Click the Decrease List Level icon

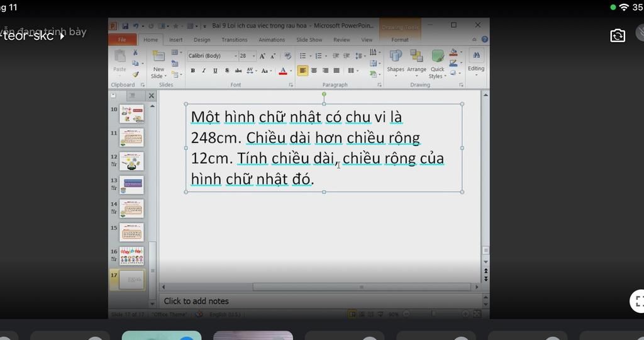point(336,55)
